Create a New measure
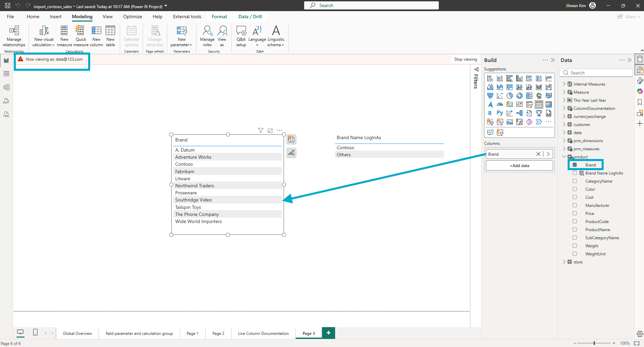The width and height of the screenshot is (644, 347). tap(64, 36)
